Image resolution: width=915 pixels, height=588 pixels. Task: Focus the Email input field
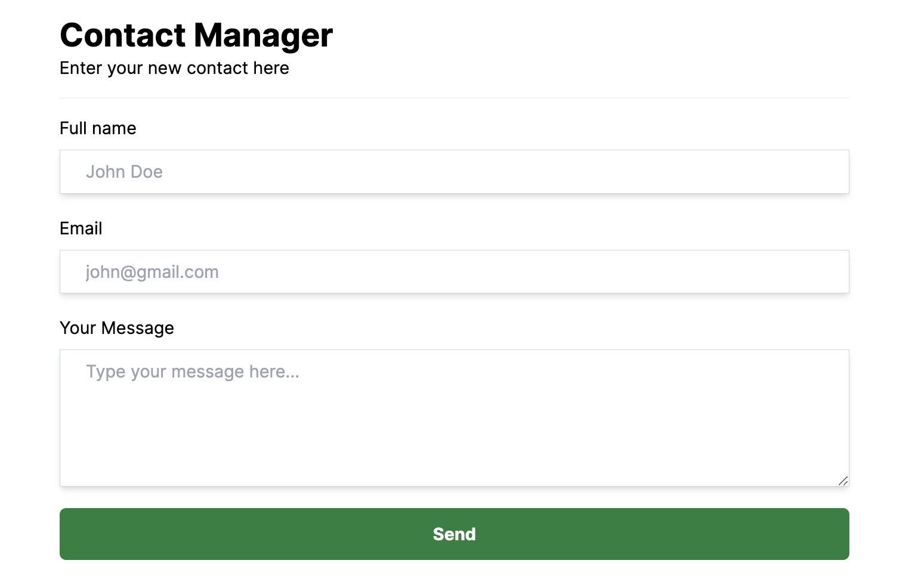click(454, 272)
